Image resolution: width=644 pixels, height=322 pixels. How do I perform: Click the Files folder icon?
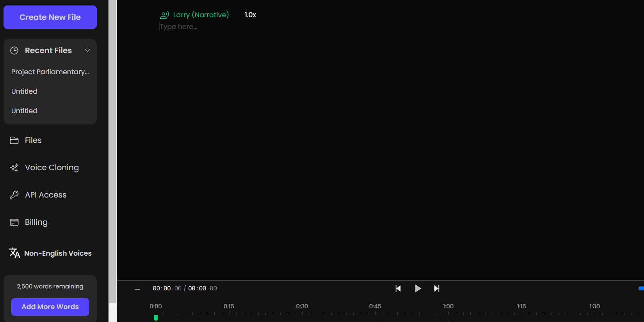tap(14, 141)
